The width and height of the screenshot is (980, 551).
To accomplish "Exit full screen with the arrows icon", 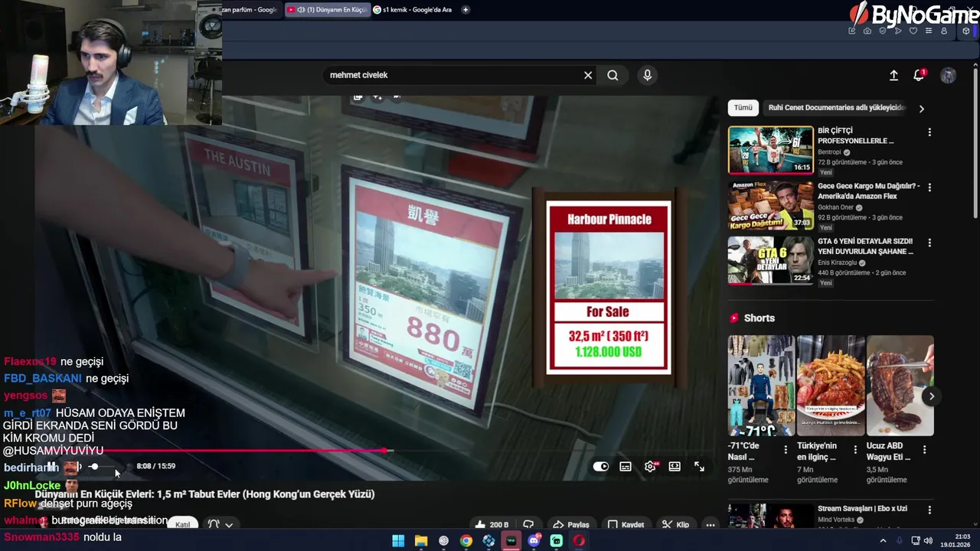I will point(699,467).
